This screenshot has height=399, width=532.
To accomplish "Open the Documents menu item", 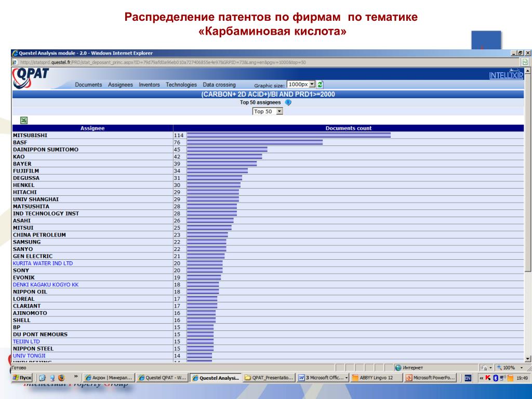I will (x=88, y=85).
